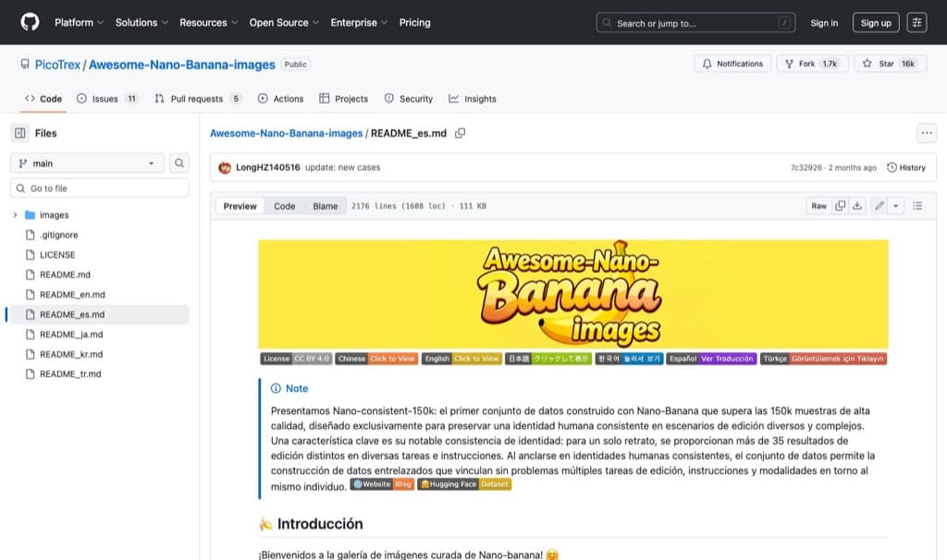This screenshot has width=947, height=560.
Task: View the commit History
Action: coord(904,167)
